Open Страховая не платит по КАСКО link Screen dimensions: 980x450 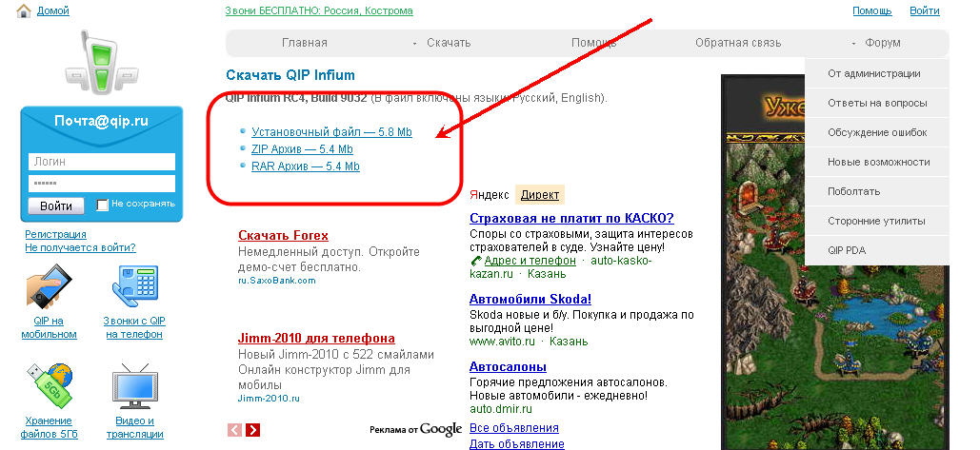pos(571,219)
